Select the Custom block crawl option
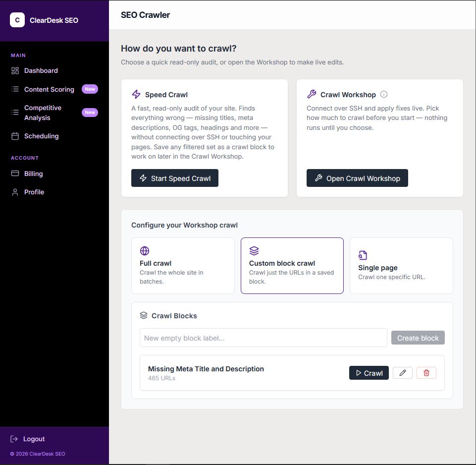This screenshot has height=465, width=476. (x=292, y=266)
